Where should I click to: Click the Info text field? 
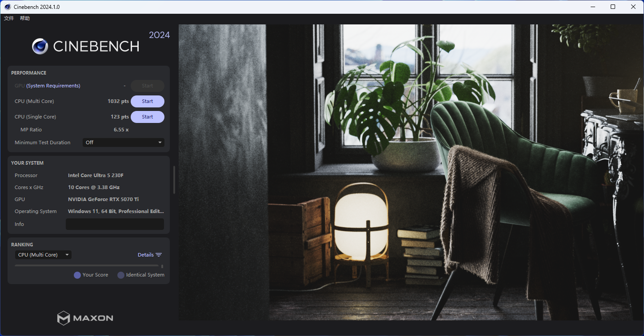coord(115,224)
